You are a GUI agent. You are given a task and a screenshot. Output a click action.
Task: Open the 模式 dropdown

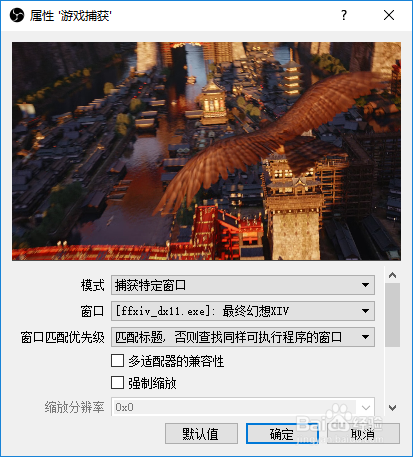click(x=243, y=285)
